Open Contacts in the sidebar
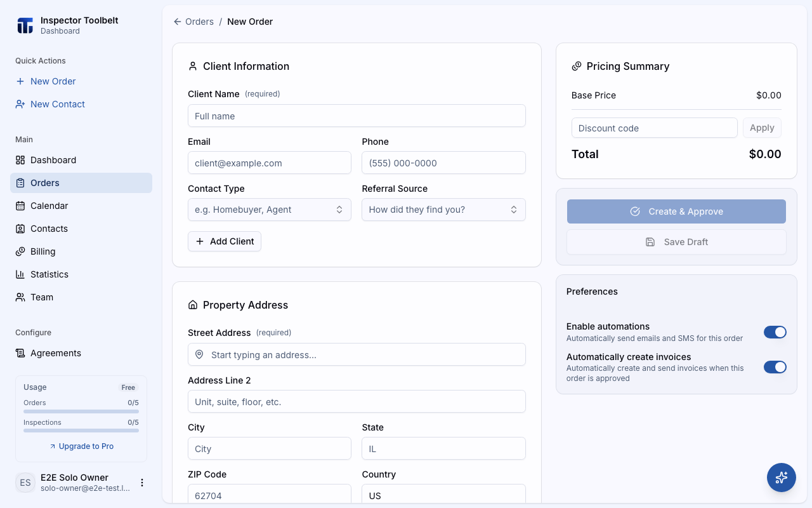 81,229
